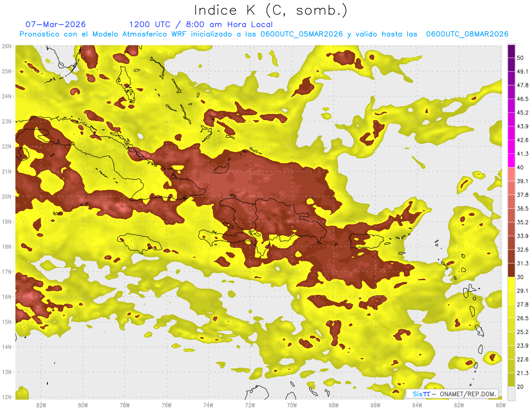The image size is (532, 411).
Task: Click the gray colorbar segment below 20
Action: [511, 393]
